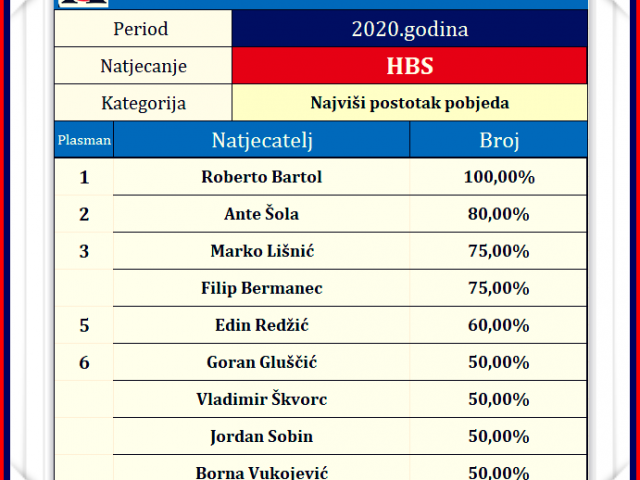Click the Broj column header

pyautogui.click(x=498, y=140)
